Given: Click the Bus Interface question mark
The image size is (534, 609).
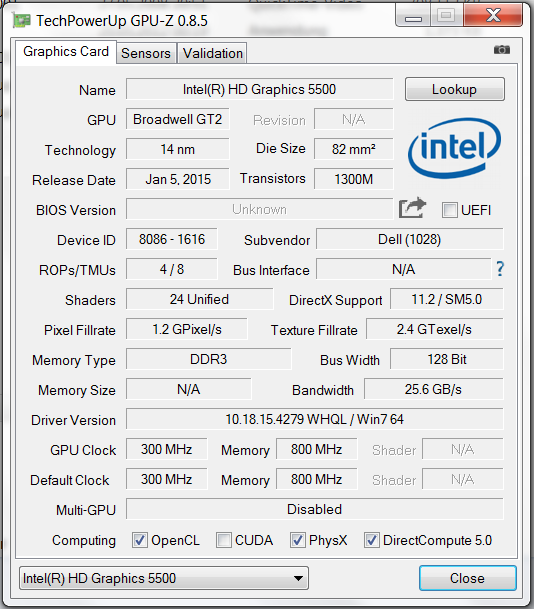Looking at the screenshot, I should point(500,269).
